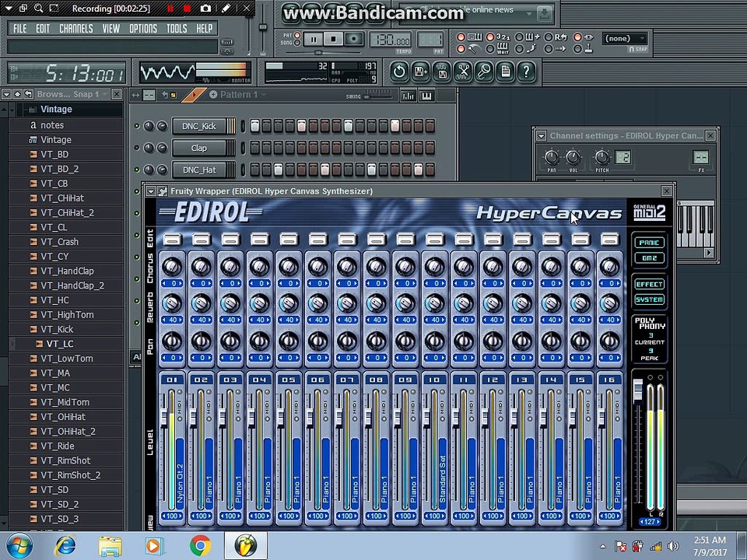Click the undo history icon in FL toolbar
Viewport: 747px width, 560px height.
pyautogui.click(x=399, y=72)
